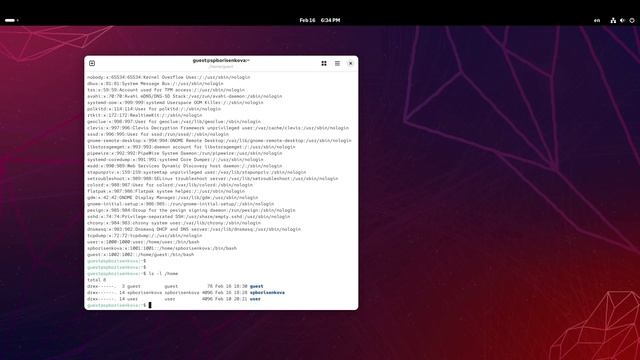Click the bold 'spborisenkova' directory name
The width and height of the screenshot is (640, 360).
(x=267, y=293)
